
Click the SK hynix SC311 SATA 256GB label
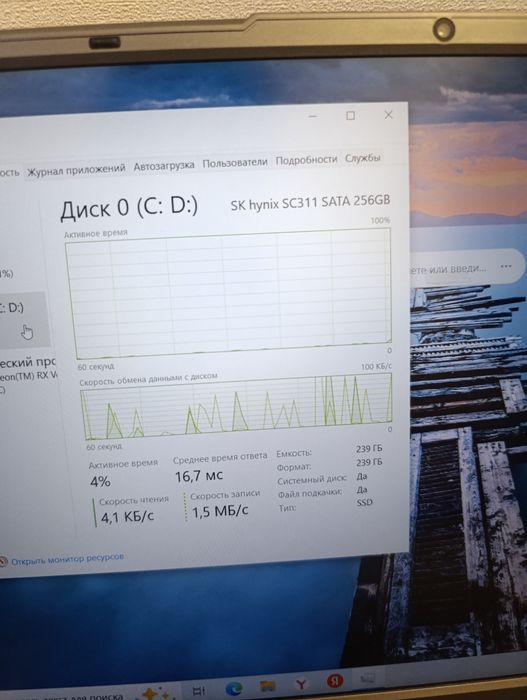(x=310, y=202)
